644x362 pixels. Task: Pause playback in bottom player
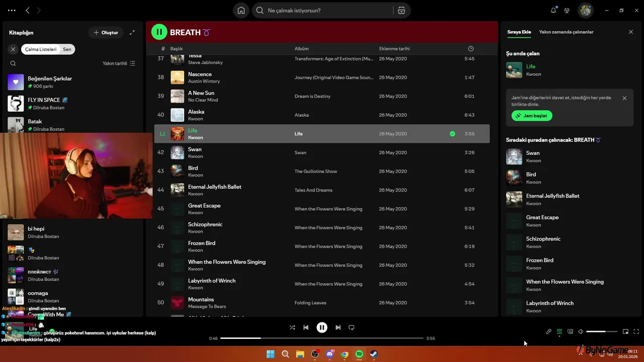[x=322, y=327]
